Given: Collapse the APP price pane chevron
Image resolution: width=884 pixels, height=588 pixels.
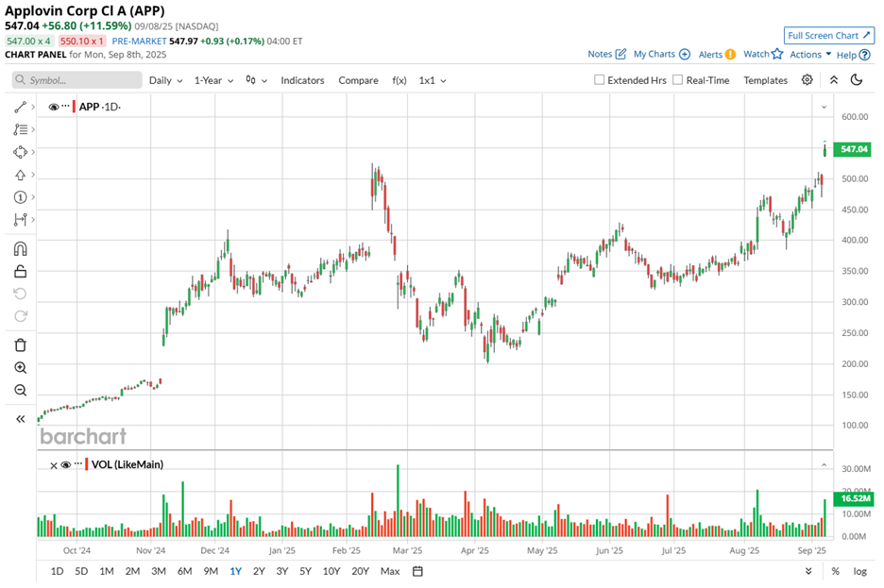Looking at the screenshot, I should click(824, 107).
